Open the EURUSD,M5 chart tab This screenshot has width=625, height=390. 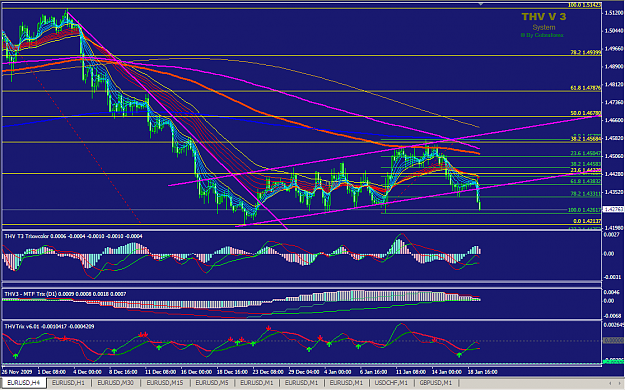pos(212,383)
